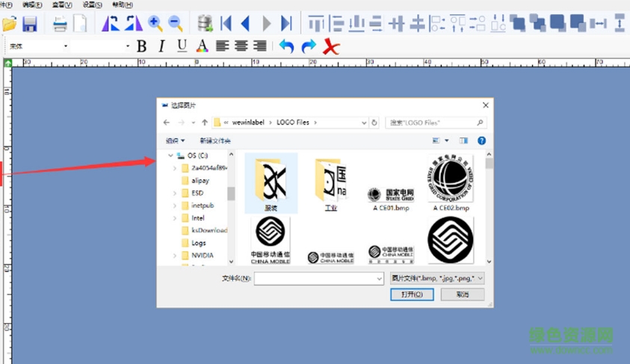This screenshot has height=364, width=630.
Task: Center align the text
Action: point(241,46)
